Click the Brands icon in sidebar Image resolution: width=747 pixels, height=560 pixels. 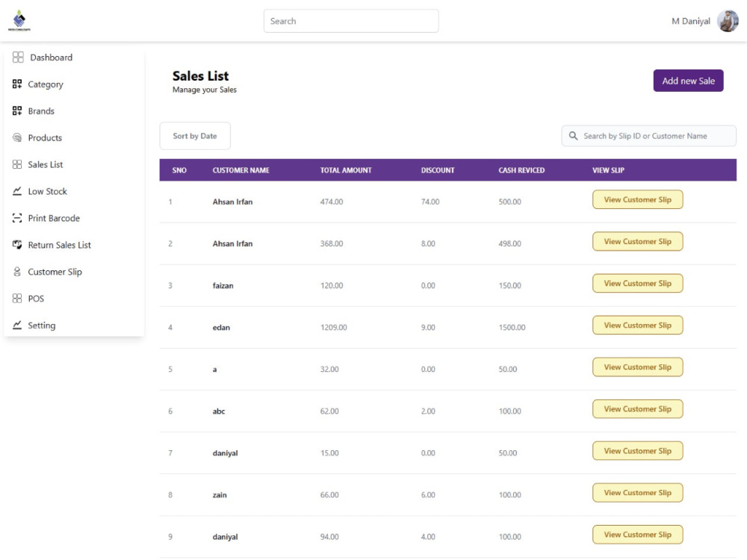click(17, 111)
